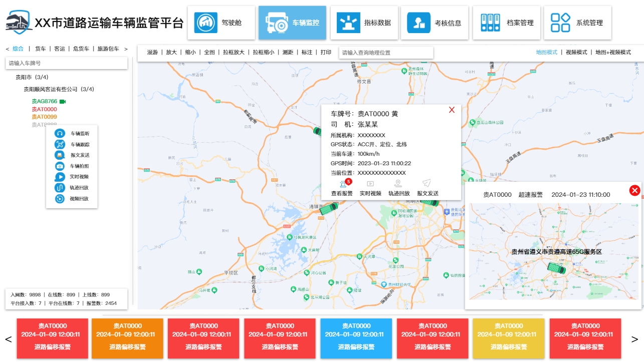The image size is (644, 362).
Task: Select red vehicle 贵AT0000 in the tree
Action: pyautogui.click(x=45, y=109)
